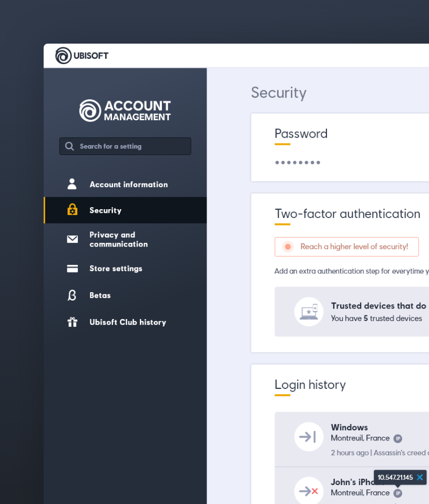Click the Login history heading
Image resolution: width=429 pixels, height=504 pixels.
(310, 385)
